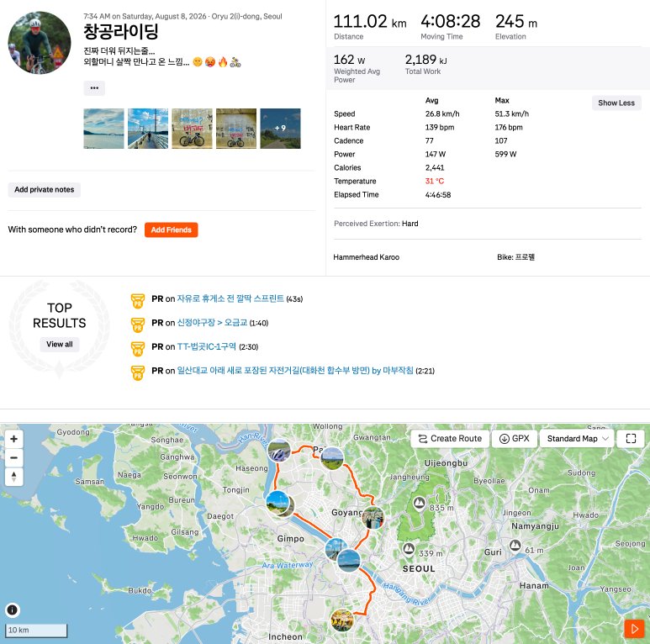Zoom in on the map
The width and height of the screenshot is (650, 644).
coord(13,439)
